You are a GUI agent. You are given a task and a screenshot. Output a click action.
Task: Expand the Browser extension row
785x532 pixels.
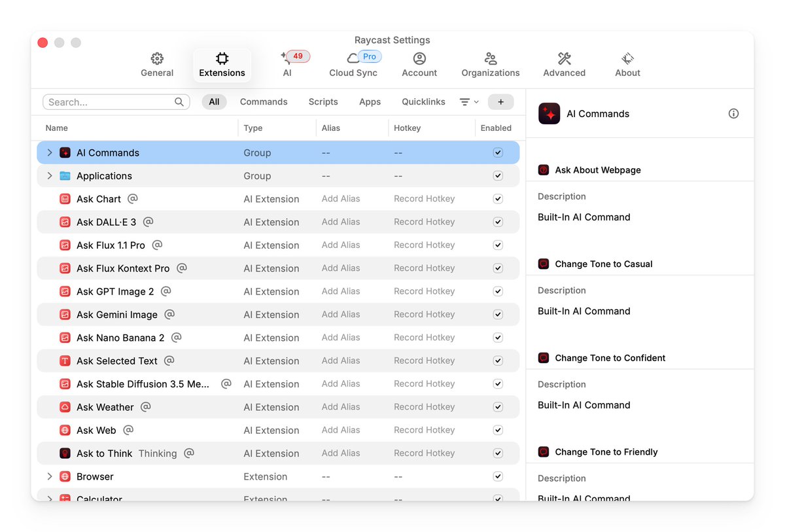click(x=50, y=476)
